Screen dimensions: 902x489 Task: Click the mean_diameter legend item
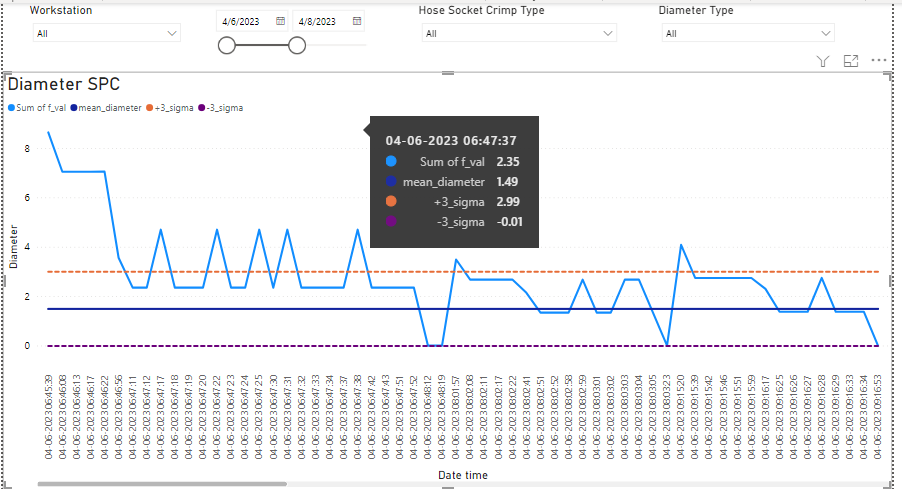point(106,108)
